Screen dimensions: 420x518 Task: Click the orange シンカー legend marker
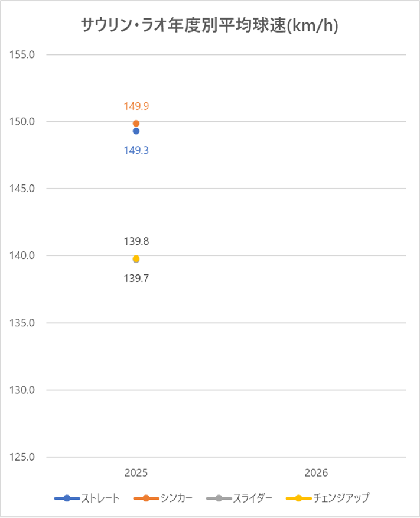146,498
